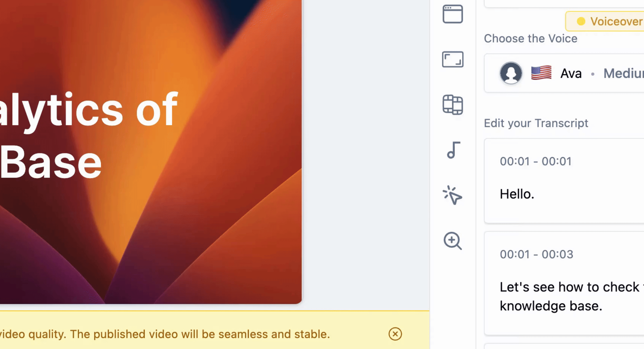Click the 'Choose the Voice' label
This screenshot has height=349, width=644.
click(531, 39)
